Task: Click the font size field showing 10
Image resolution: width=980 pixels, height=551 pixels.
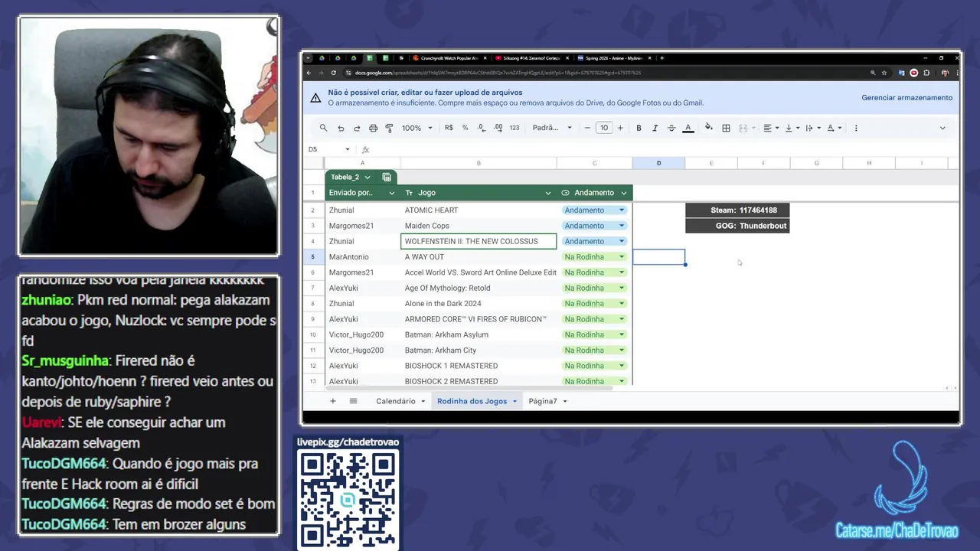Action: (x=604, y=128)
